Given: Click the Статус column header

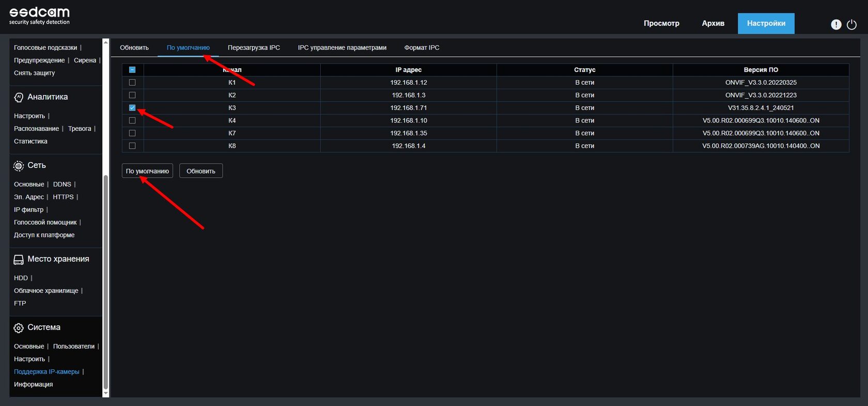Looking at the screenshot, I should 585,70.
